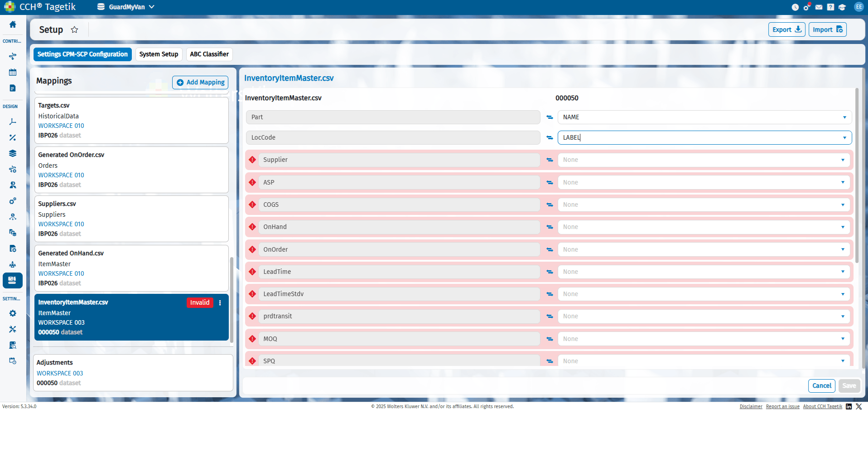
Task: Open options menu for InventoryItemMaster.csv mapping
Action: pos(220,303)
